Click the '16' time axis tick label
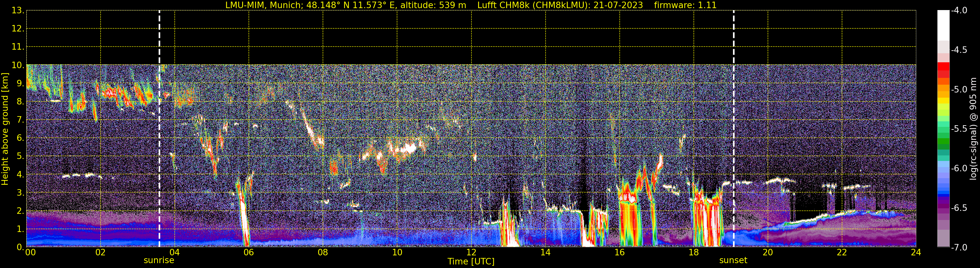Screen dimensions: 980x268 (x=620, y=252)
